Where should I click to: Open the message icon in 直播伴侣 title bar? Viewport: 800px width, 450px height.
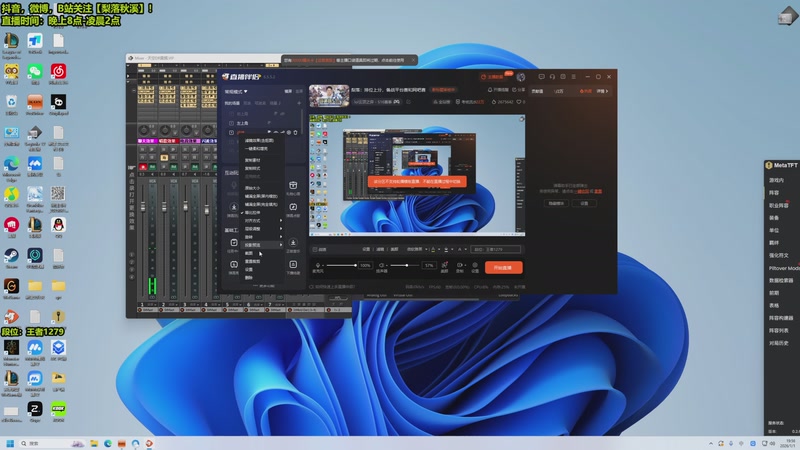click(x=541, y=77)
